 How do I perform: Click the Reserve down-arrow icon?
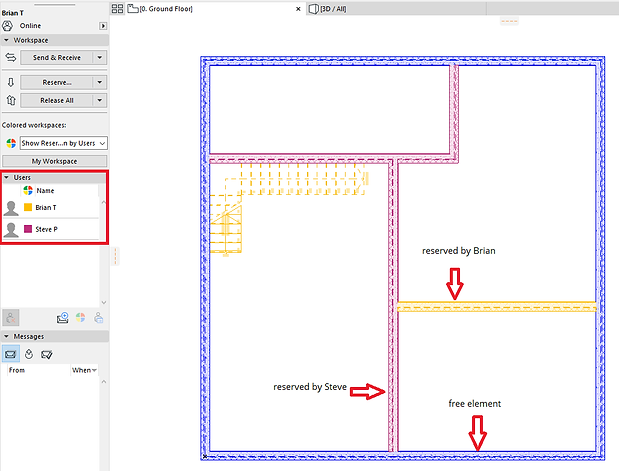11,82
